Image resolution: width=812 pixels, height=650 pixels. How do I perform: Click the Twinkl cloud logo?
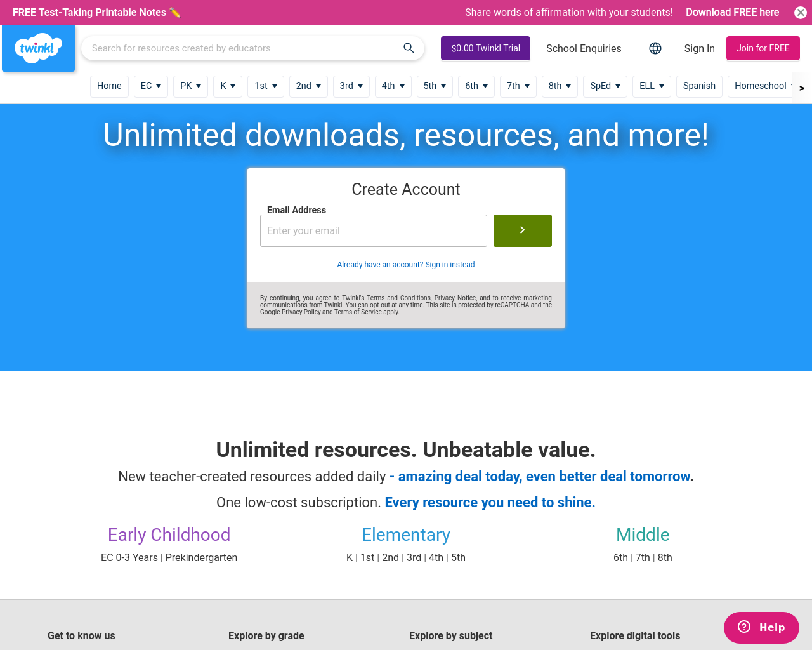(38, 48)
